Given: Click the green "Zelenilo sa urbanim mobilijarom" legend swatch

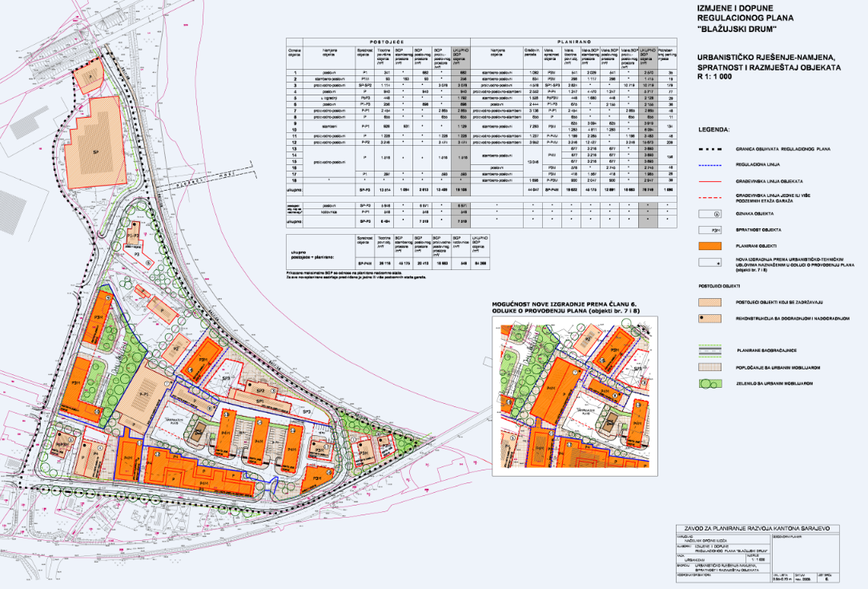Looking at the screenshot, I should coord(709,383).
